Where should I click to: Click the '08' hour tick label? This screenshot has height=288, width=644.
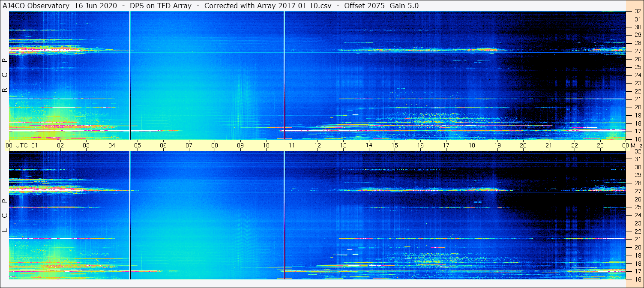(215, 145)
